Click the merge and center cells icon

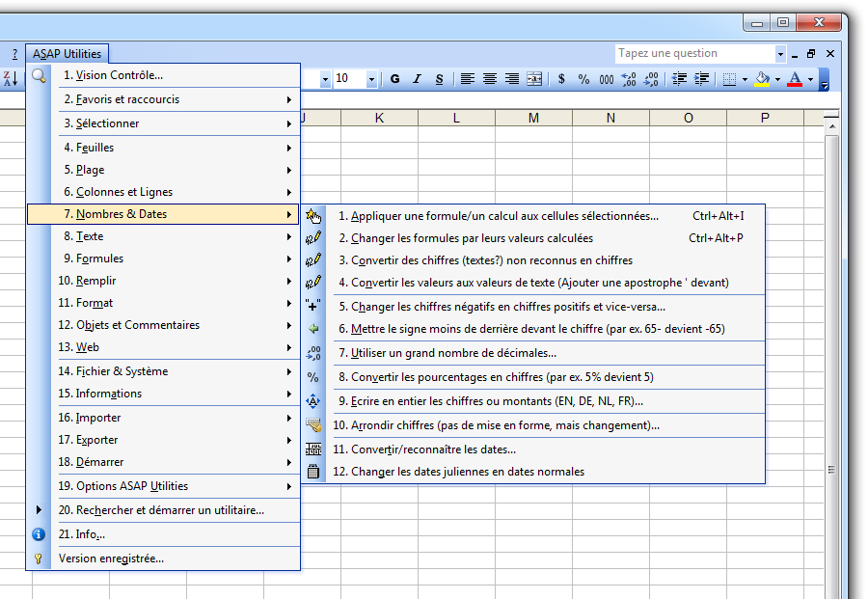(534, 79)
